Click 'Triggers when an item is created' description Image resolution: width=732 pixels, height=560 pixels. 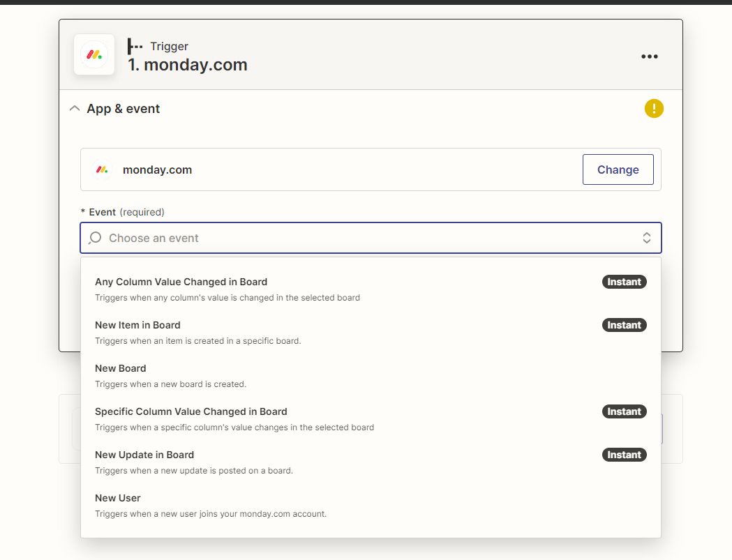tap(198, 341)
